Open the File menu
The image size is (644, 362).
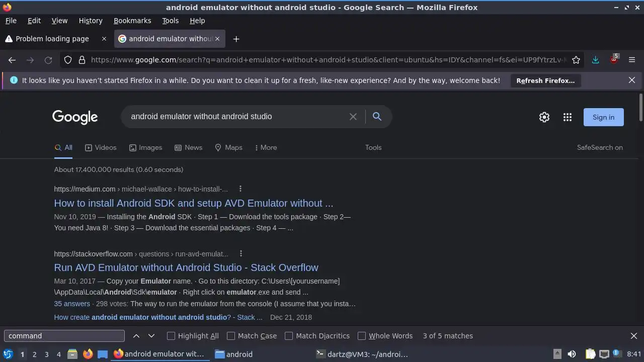(11, 21)
